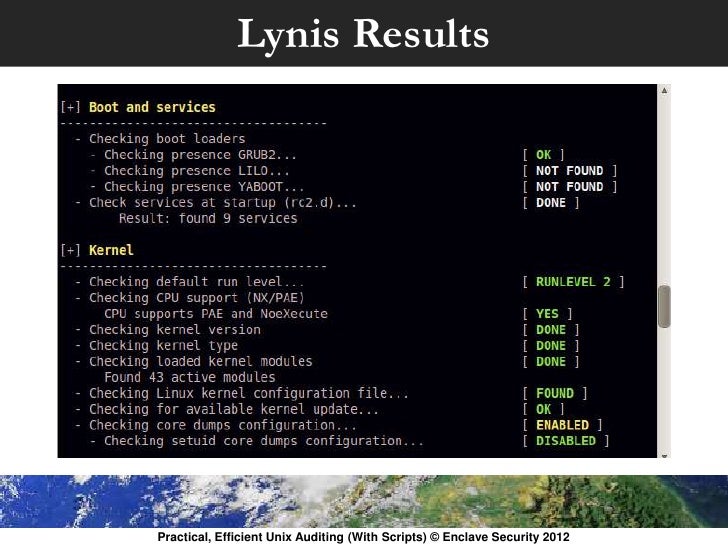Image resolution: width=728 pixels, height=546 pixels.
Task: Select the Kernel section heading
Action: (x=111, y=250)
